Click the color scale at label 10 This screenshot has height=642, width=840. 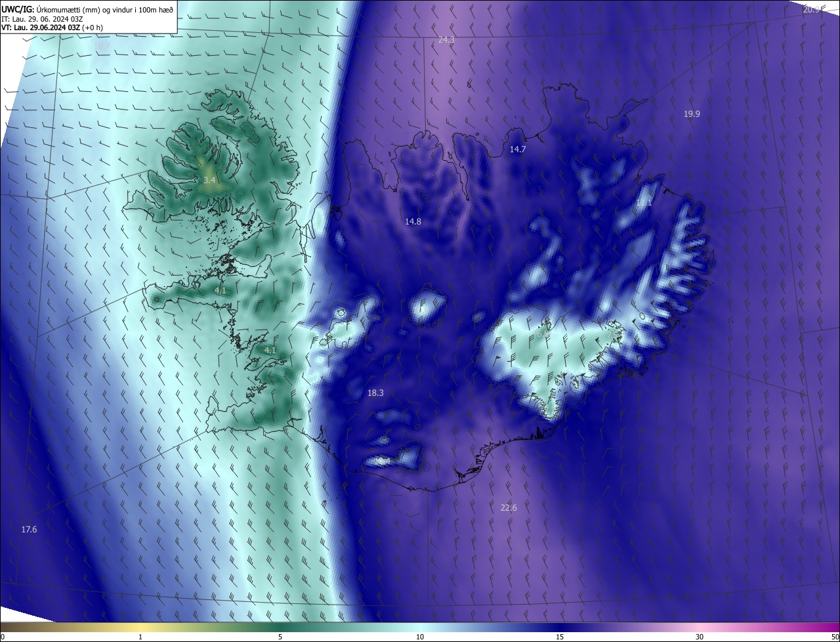click(x=420, y=637)
